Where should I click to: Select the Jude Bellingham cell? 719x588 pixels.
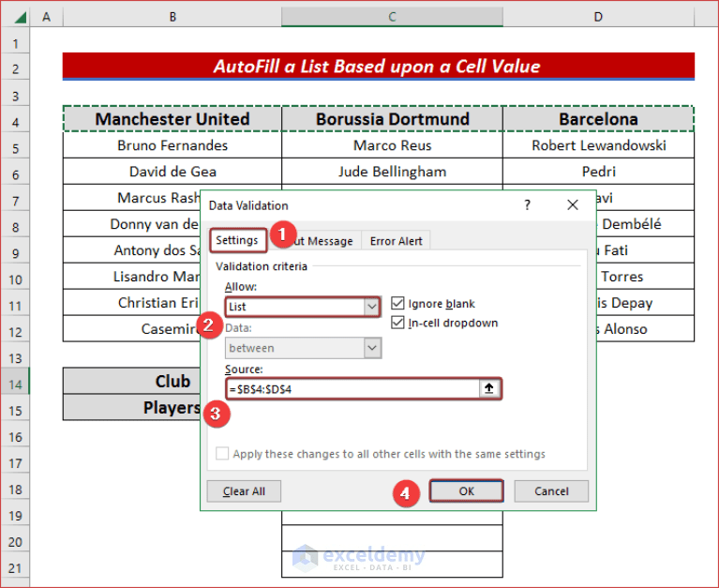click(393, 172)
